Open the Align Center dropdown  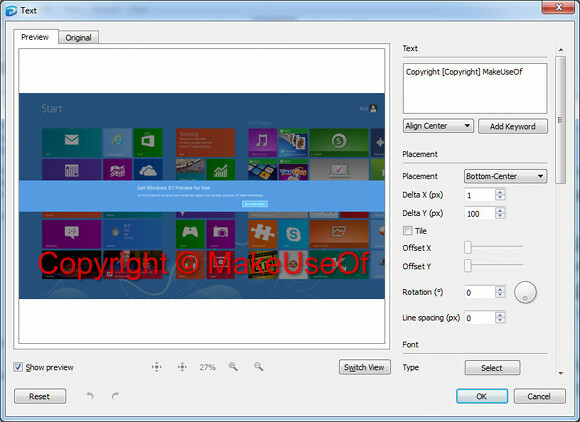point(438,126)
